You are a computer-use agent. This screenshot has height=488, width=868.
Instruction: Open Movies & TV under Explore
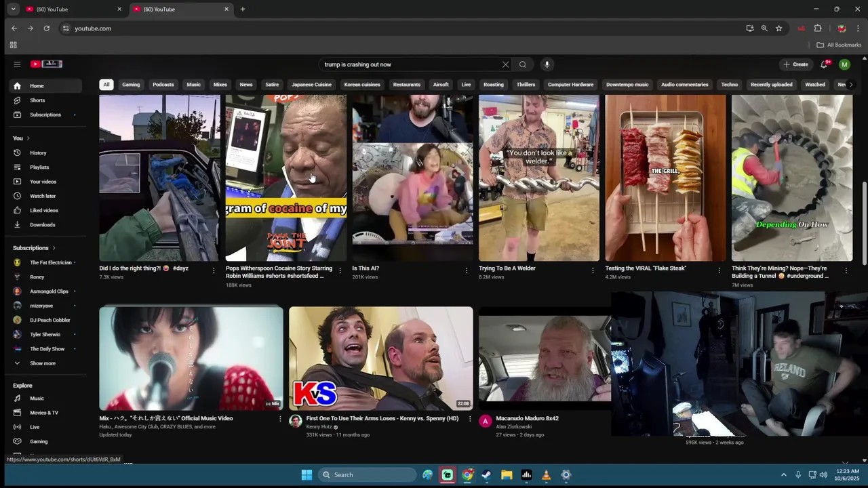coord(45,413)
